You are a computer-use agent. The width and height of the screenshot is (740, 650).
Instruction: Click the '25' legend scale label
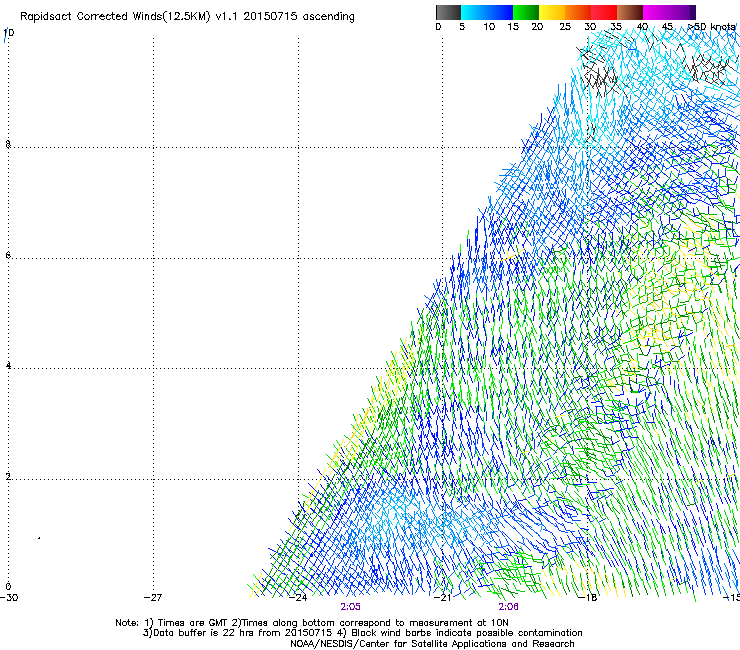click(565, 27)
